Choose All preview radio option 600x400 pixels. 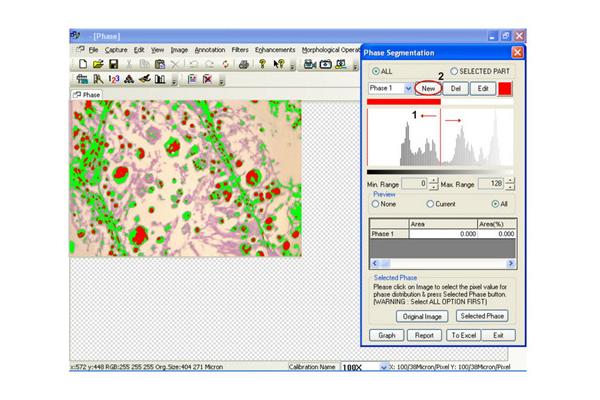495,204
